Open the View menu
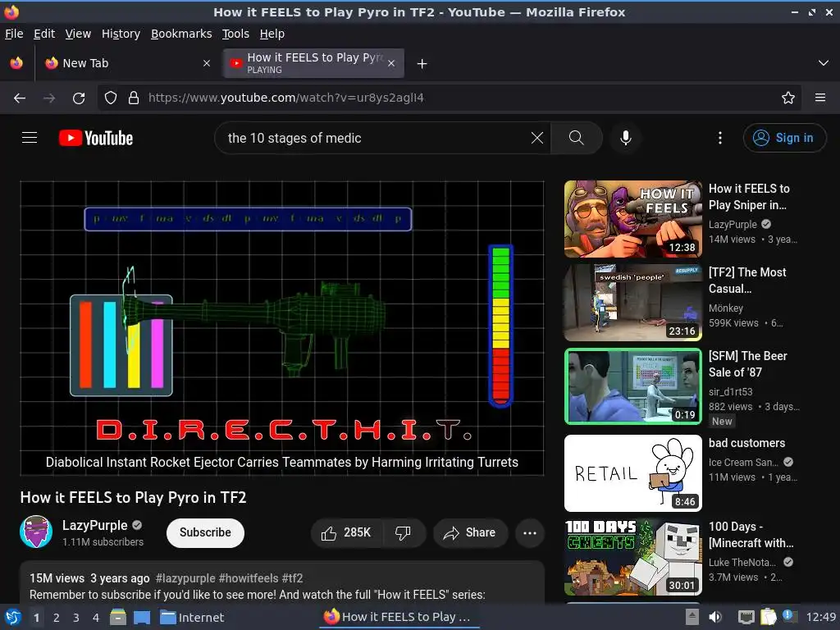 (78, 34)
